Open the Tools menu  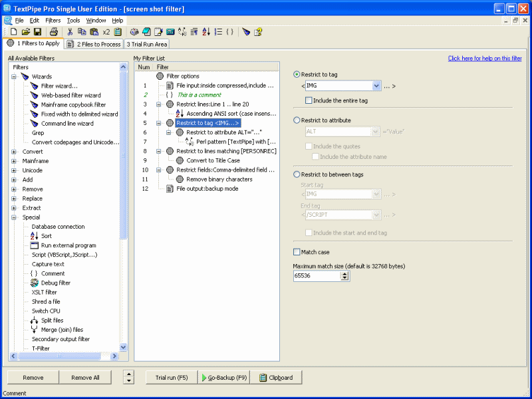point(73,21)
